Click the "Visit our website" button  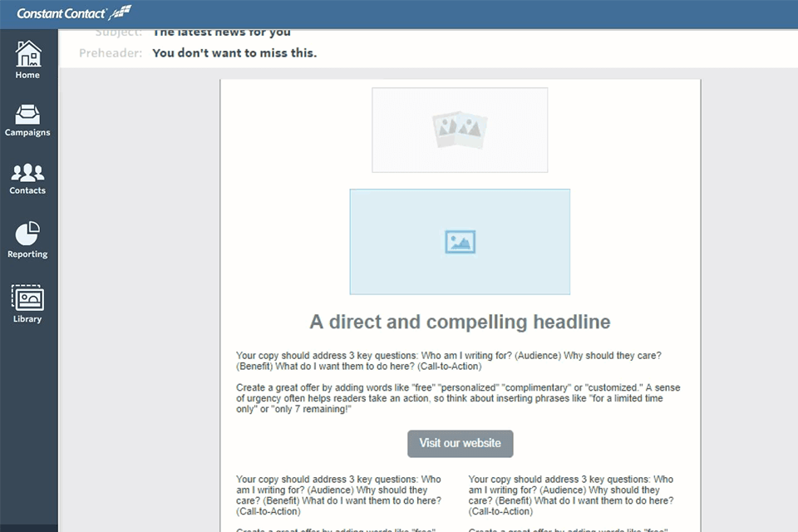pos(460,443)
